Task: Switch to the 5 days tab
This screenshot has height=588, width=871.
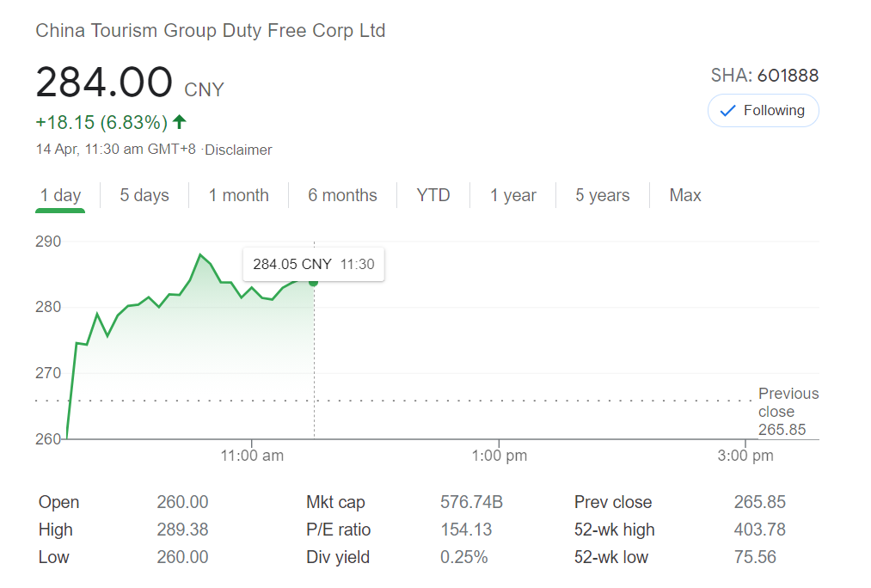Action: point(144,195)
